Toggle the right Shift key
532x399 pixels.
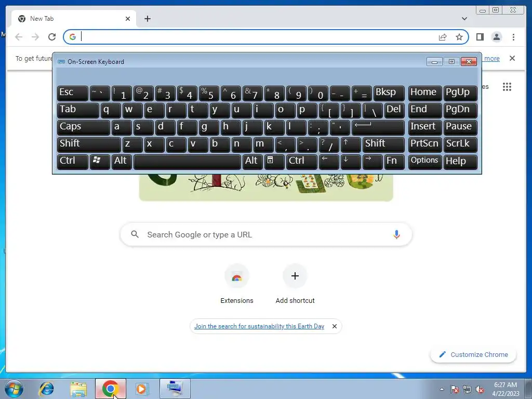point(383,144)
